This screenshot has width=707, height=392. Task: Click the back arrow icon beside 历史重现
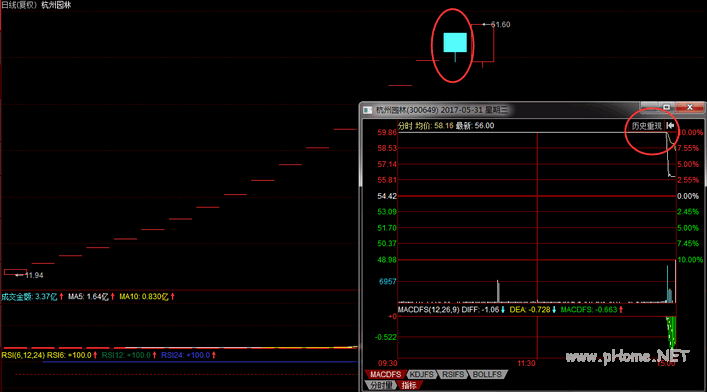pyautogui.click(x=670, y=125)
